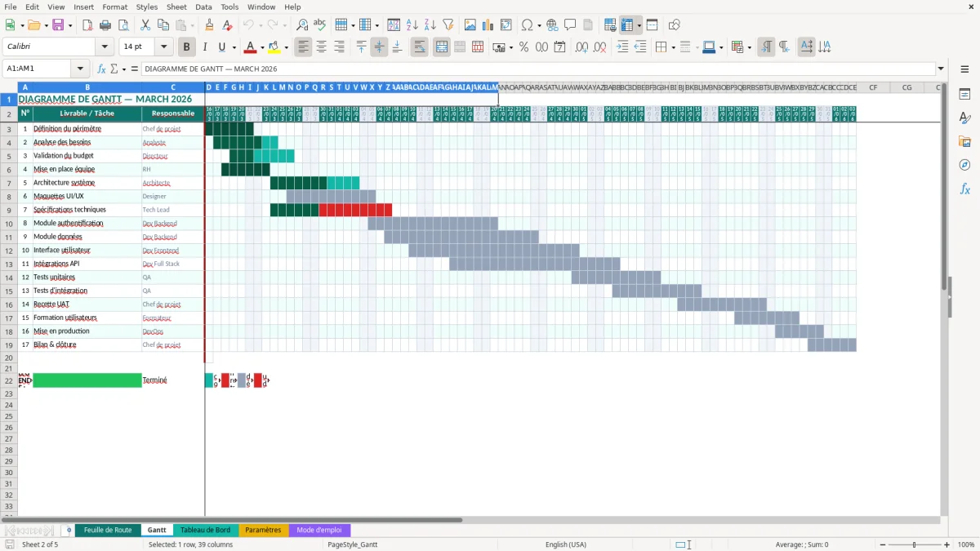Click the Increase Indent icon
The height and width of the screenshot is (551, 980).
[x=622, y=47]
